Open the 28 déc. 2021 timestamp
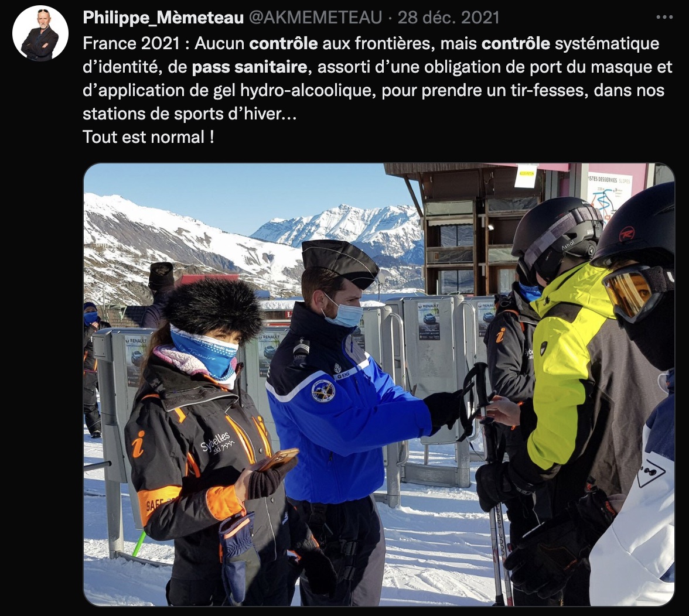This screenshot has height=616, width=689. pos(449,18)
